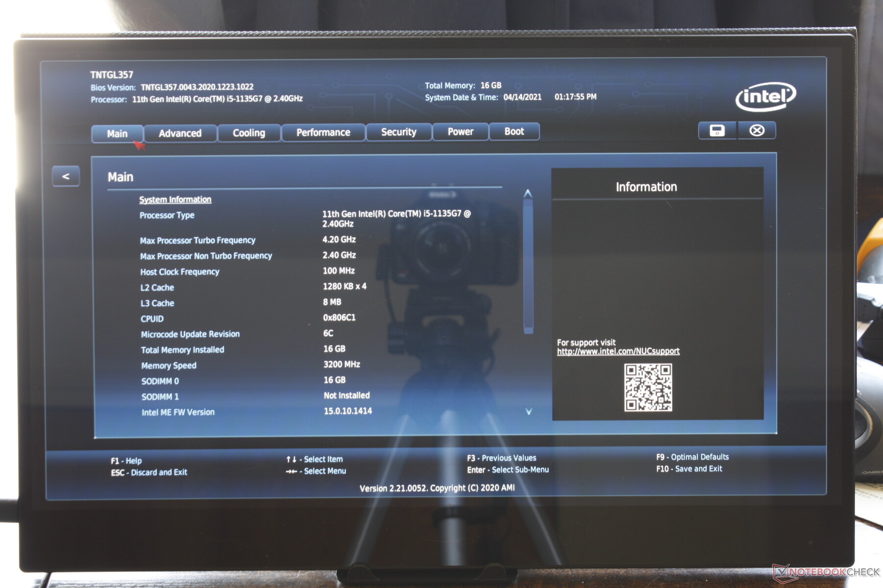Open the Cooling tab
This screenshot has width=883, height=588.
coord(249,133)
